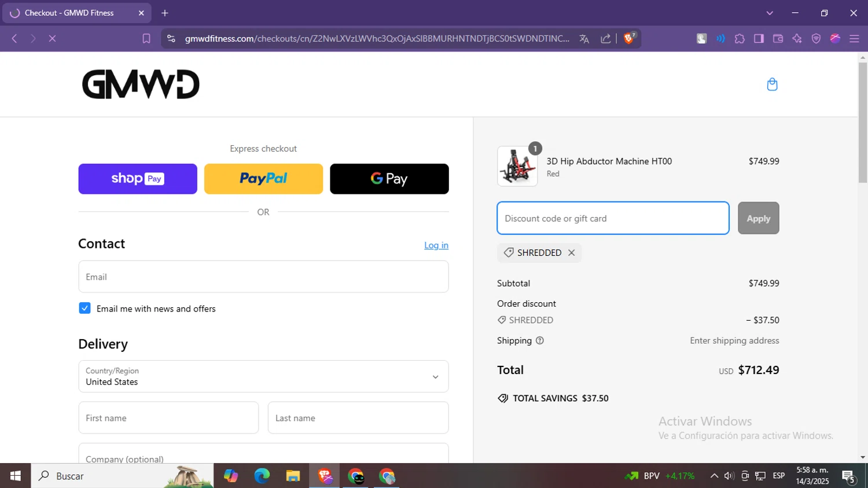The width and height of the screenshot is (868, 488).
Task: Expand the Country/Region dropdown
Action: tap(263, 376)
